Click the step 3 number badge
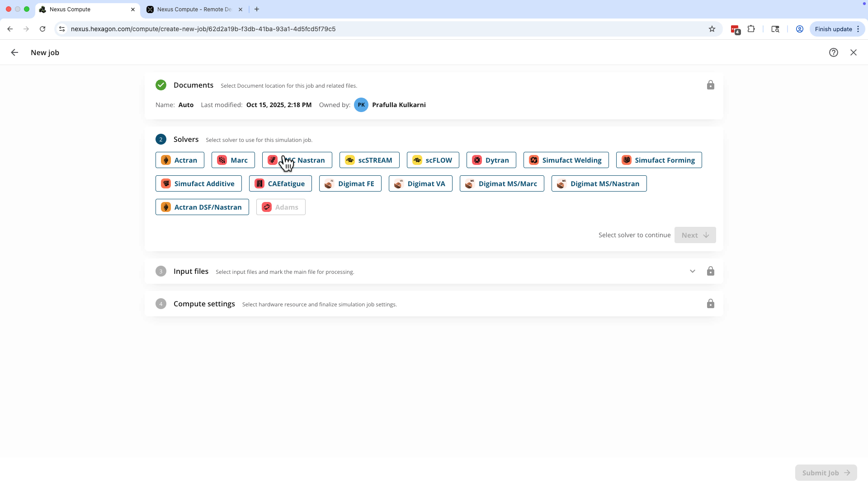Screen dimensions: 868x488 (x=161, y=271)
